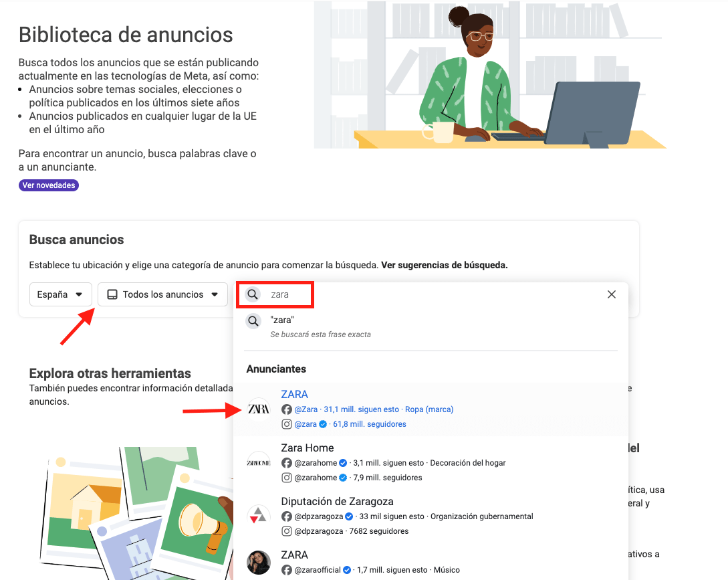Click the ad category icon in Todos los anuncios
Screen dimensions: 728x580
[112, 294]
